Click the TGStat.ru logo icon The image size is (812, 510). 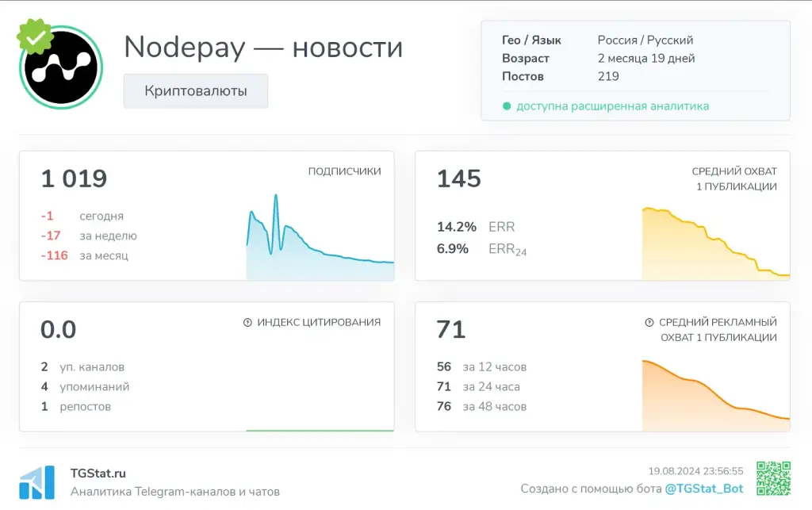[36, 482]
